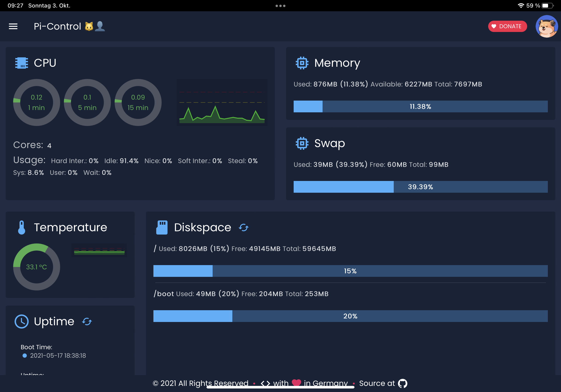Click the SD card Diskspace icon
This screenshot has height=392, width=561.
click(x=162, y=227)
